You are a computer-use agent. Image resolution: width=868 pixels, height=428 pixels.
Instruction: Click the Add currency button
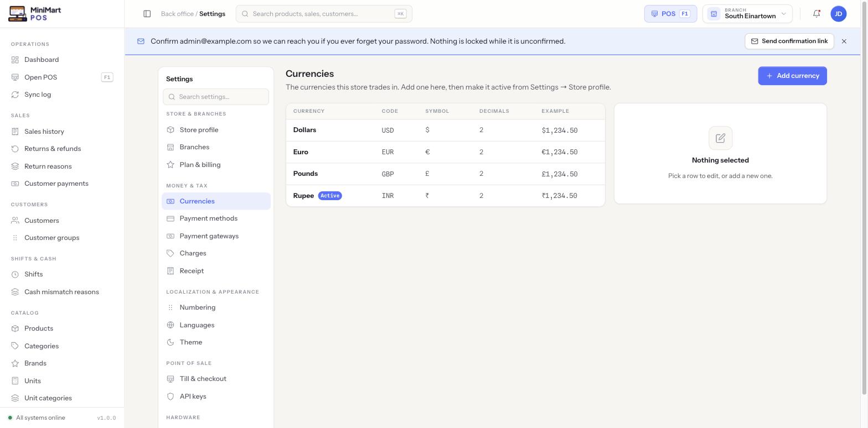pyautogui.click(x=792, y=76)
